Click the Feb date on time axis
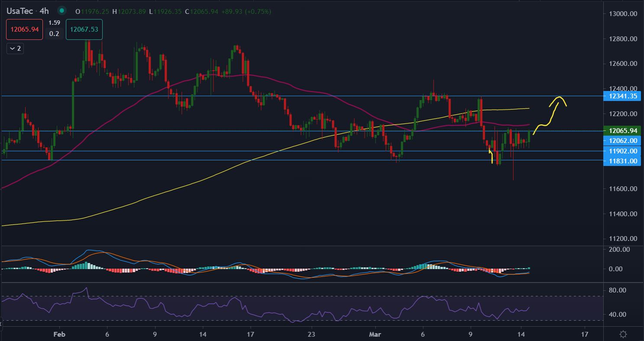644x341 pixels. (x=58, y=335)
